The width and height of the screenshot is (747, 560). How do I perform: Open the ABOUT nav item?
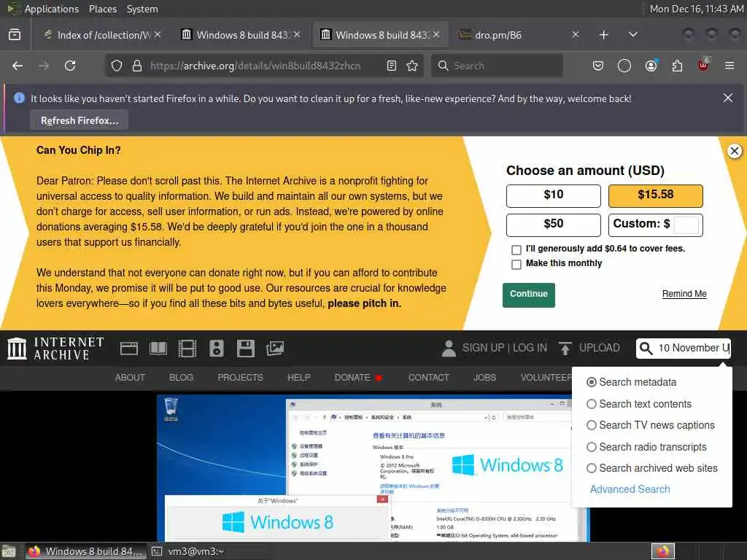click(130, 378)
